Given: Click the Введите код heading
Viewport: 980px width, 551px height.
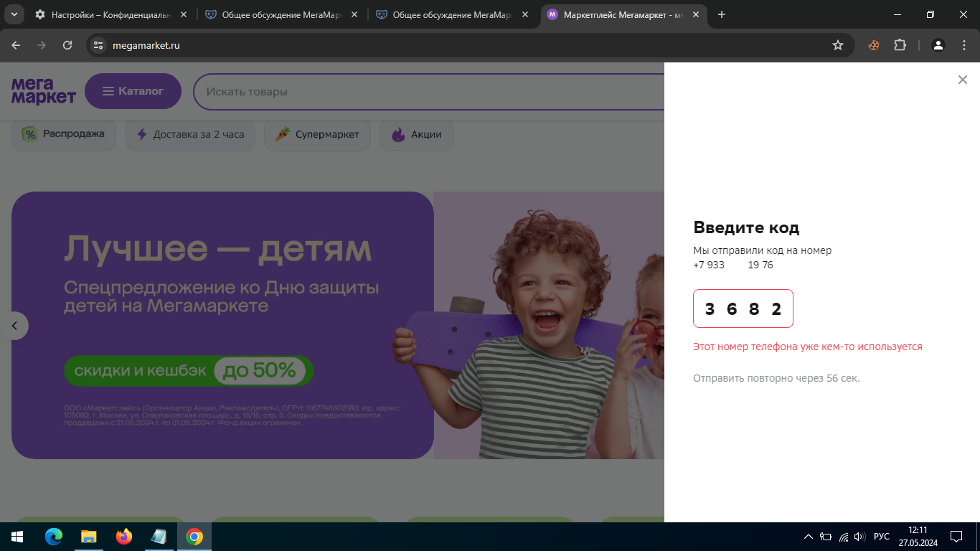Looking at the screenshot, I should pyautogui.click(x=746, y=228).
